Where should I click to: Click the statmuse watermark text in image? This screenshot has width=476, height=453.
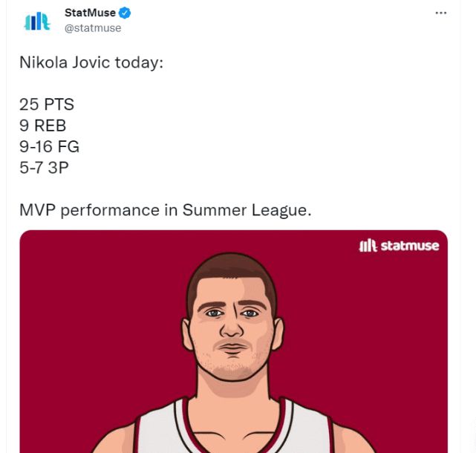409,246
